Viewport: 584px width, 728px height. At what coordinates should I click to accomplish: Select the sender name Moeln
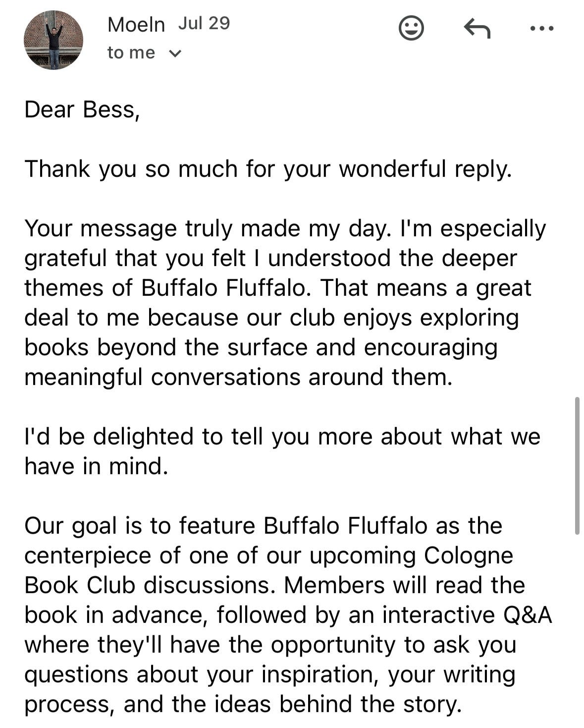tap(136, 24)
